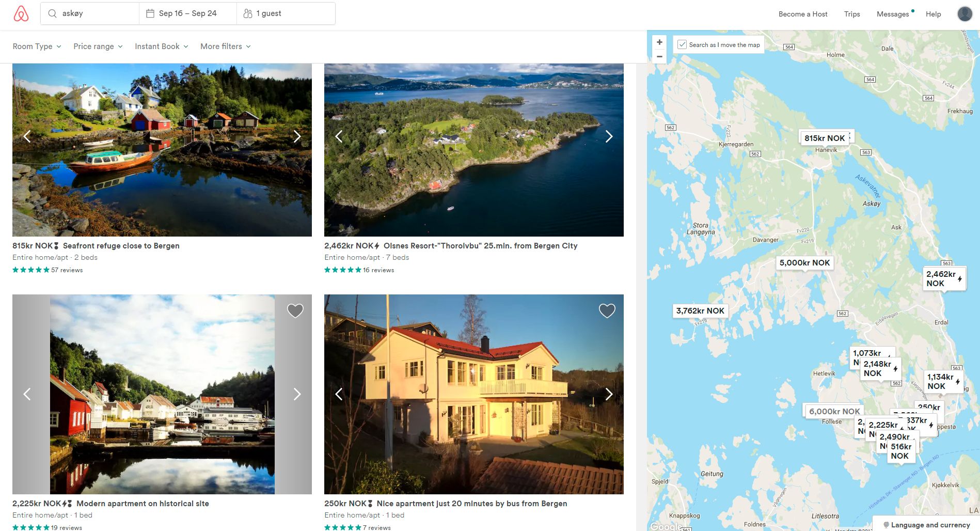980x531 pixels.
Task: View previous photo of Olsnes Resort listing
Action: 339,136
